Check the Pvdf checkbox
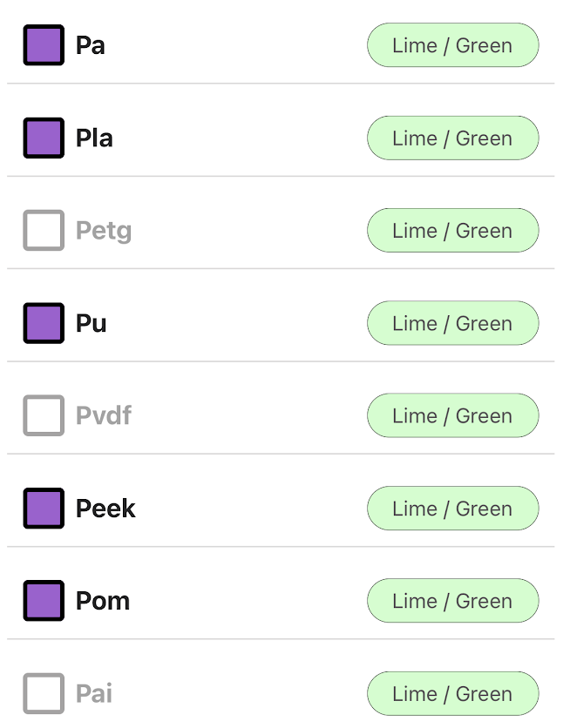 (x=44, y=415)
